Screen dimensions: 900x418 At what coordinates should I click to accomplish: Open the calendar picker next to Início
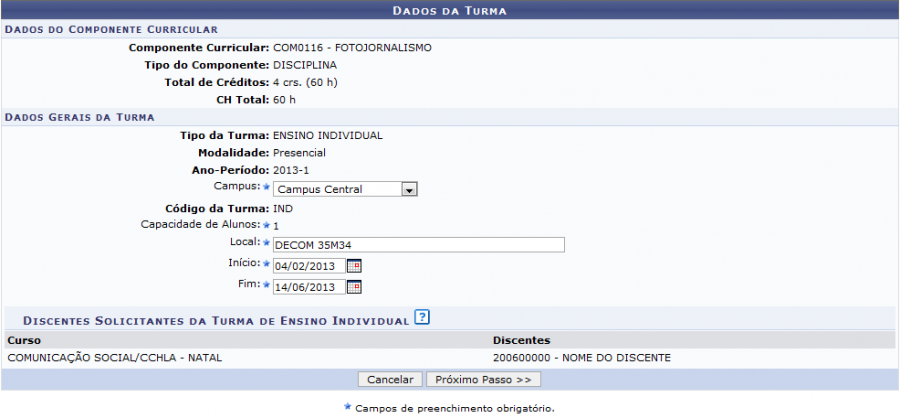pyautogui.click(x=354, y=266)
